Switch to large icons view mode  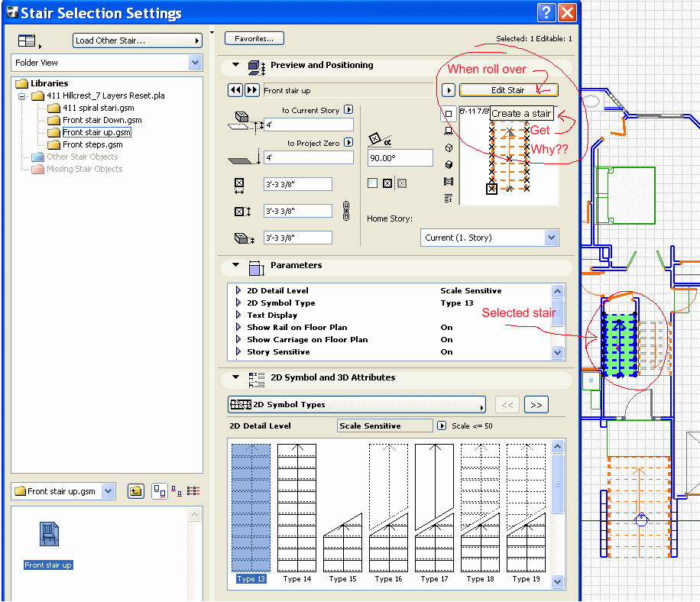tap(158, 491)
